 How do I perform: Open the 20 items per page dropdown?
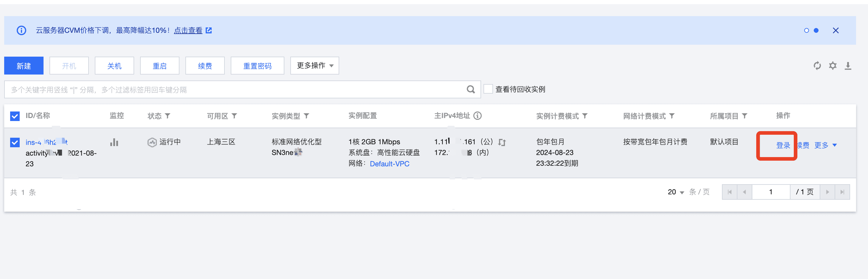(x=675, y=192)
